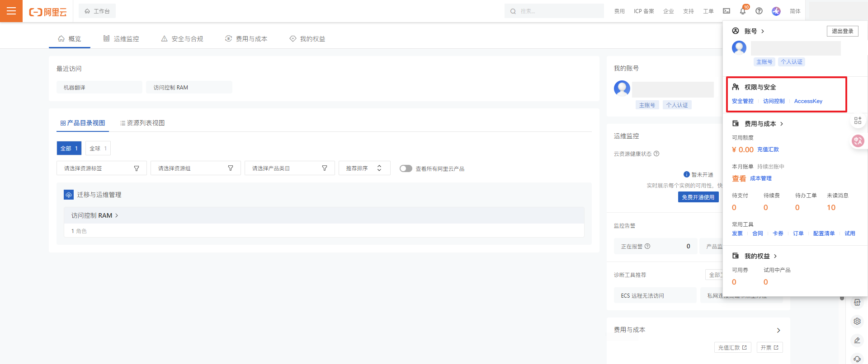The height and width of the screenshot is (364, 868).
Task: Click the 免费开通使用 button
Action: 698,197
